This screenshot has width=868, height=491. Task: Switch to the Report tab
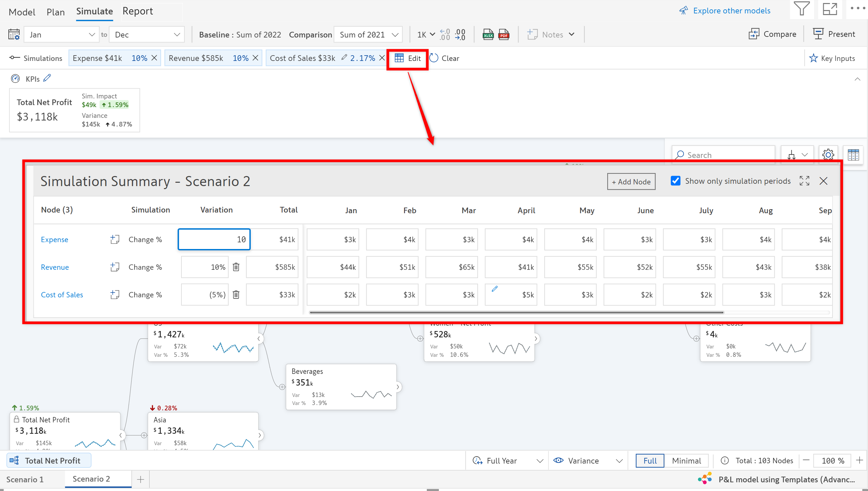pyautogui.click(x=138, y=11)
